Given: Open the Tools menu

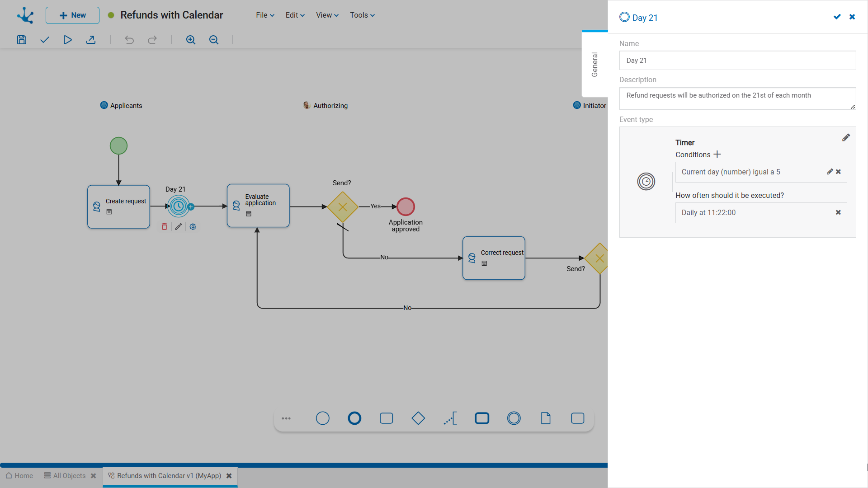Looking at the screenshot, I should coord(362,15).
